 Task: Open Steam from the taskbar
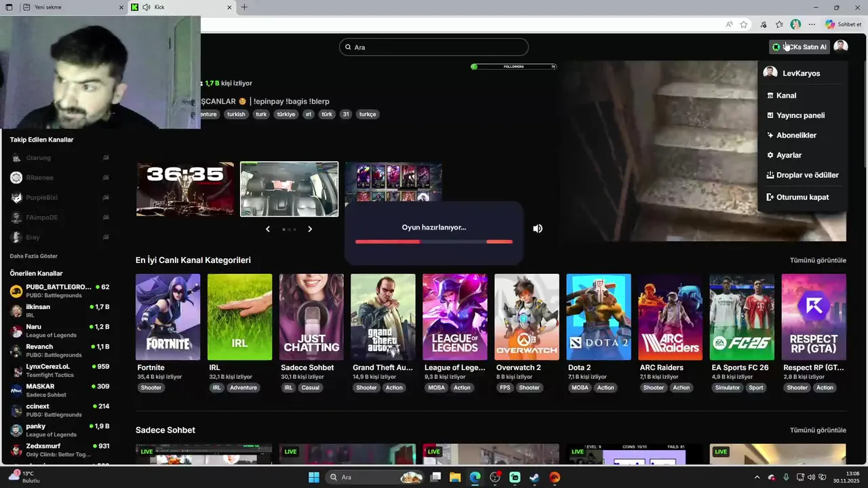535,477
